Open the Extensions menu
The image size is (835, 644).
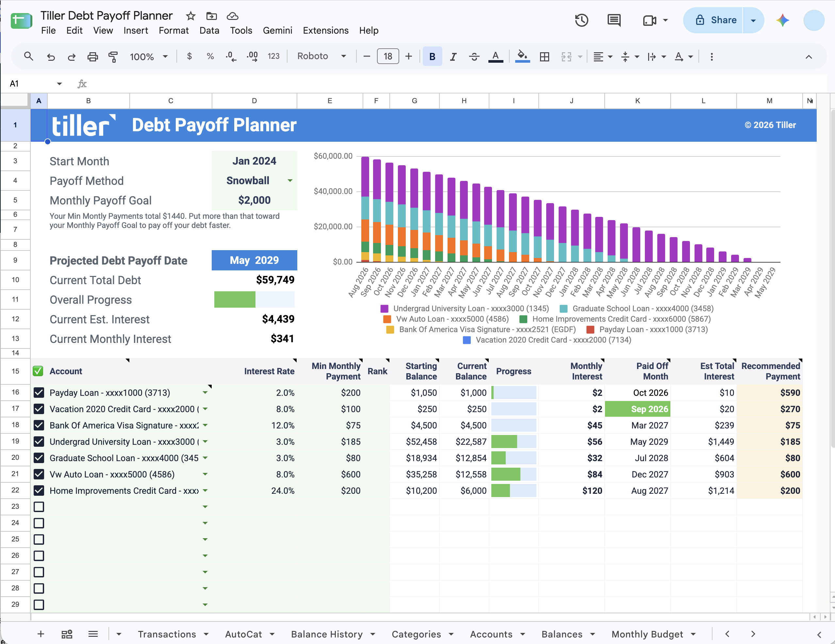(325, 30)
